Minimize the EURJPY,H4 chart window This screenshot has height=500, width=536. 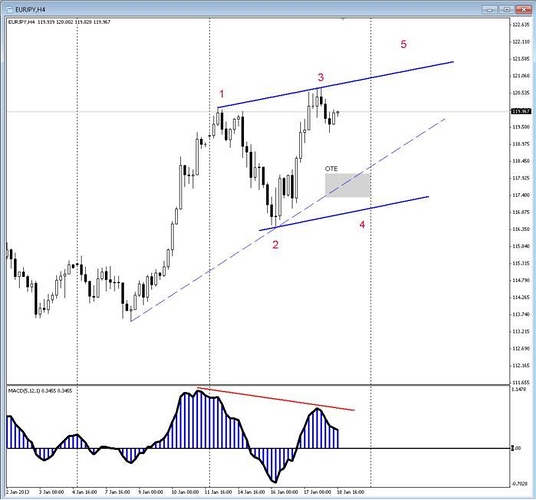(x=490, y=9)
